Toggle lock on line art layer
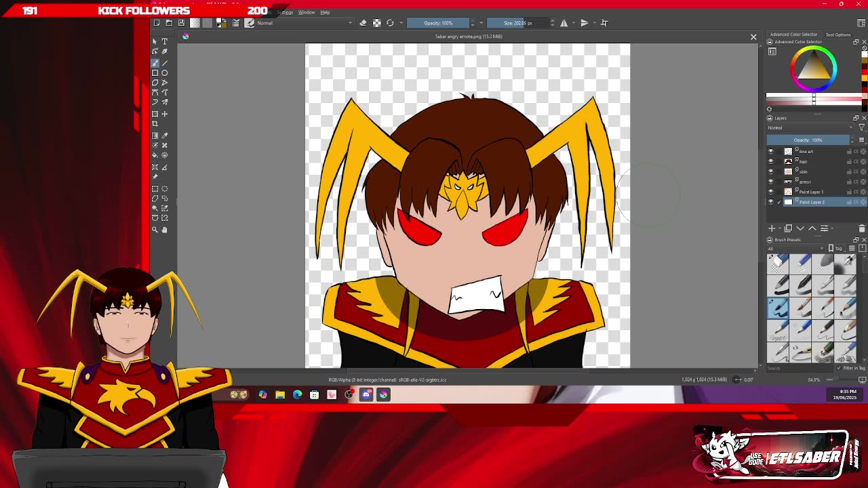This screenshot has height=488, width=868. click(x=849, y=152)
